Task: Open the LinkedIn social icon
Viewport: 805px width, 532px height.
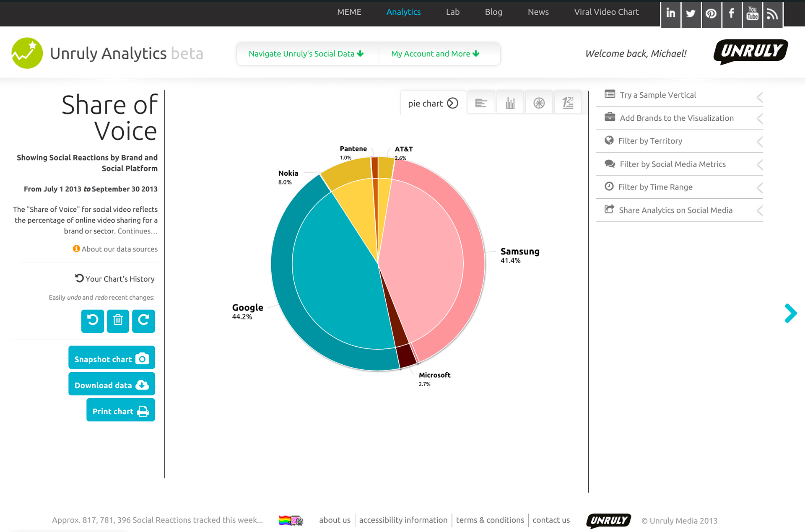Action: click(x=670, y=14)
